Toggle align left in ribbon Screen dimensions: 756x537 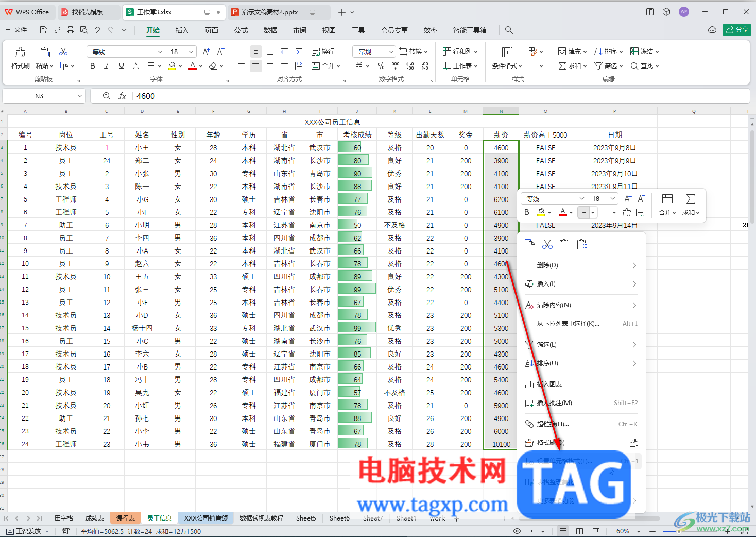click(x=241, y=66)
